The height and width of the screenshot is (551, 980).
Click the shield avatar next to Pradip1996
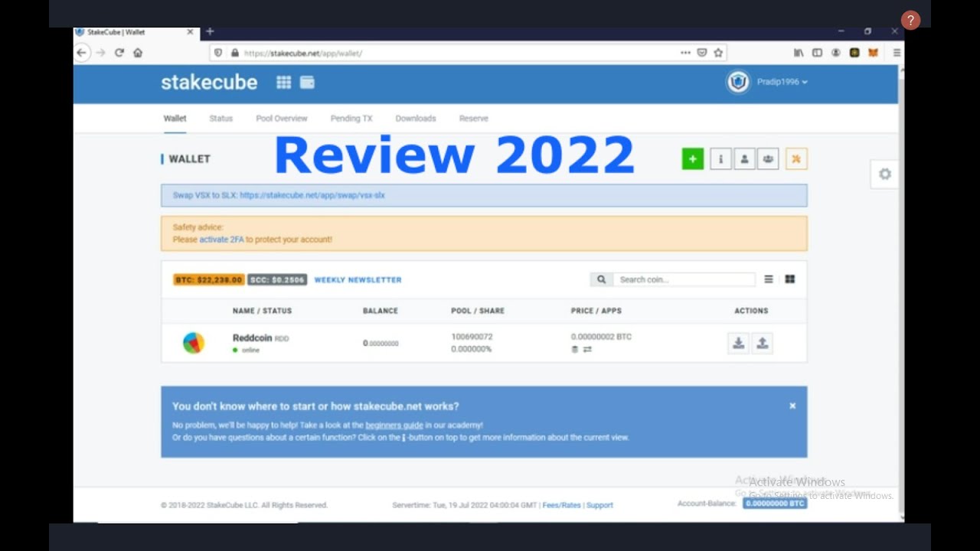click(x=738, y=82)
